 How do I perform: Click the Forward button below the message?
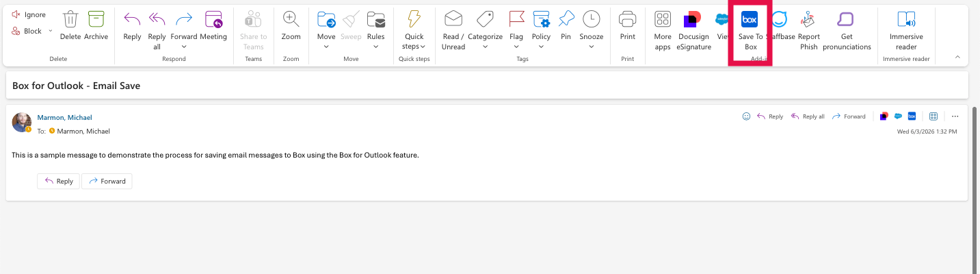click(x=107, y=182)
